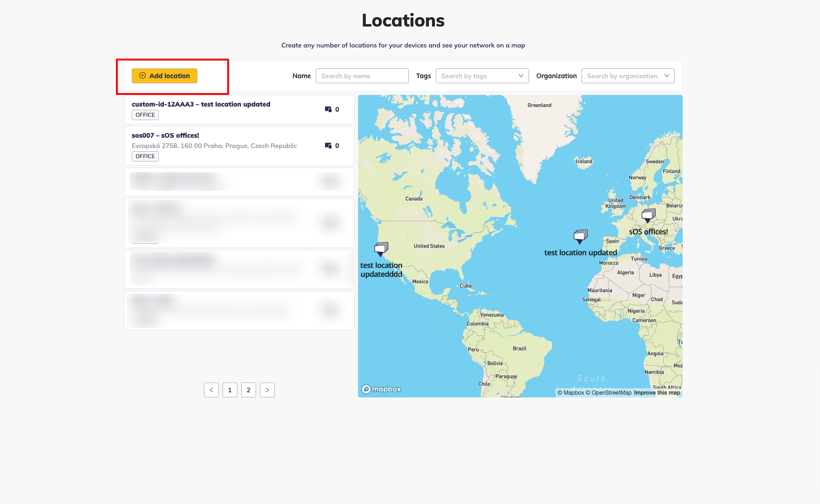Open the sos007 sOS offices! location
The image size is (820, 504).
point(165,135)
